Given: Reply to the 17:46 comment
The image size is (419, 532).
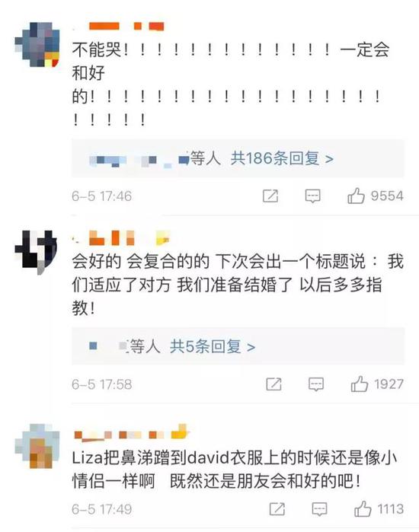Looking at the screenshot, I should click(312, 196).
